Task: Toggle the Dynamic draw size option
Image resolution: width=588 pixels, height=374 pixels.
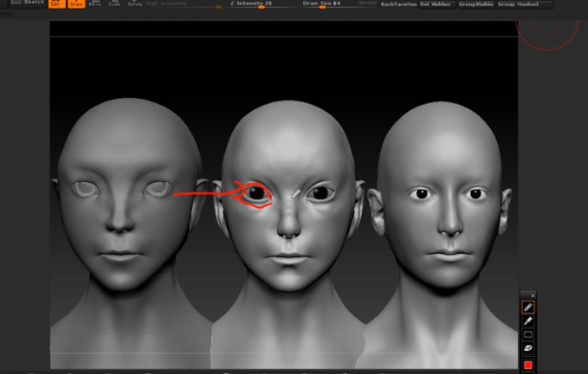Action: pos(367,3)
